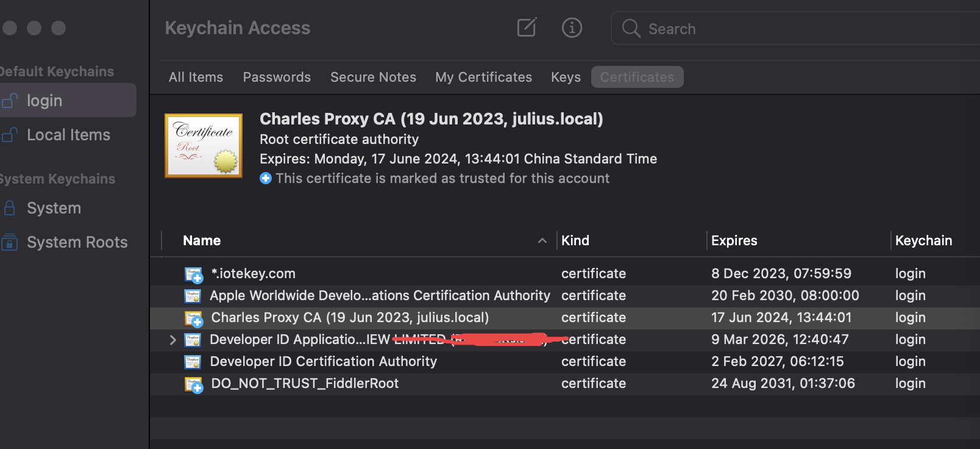
Task: Toggle the Name sort direction arrow
Action: pyautogui.click(x=542, y=240)
